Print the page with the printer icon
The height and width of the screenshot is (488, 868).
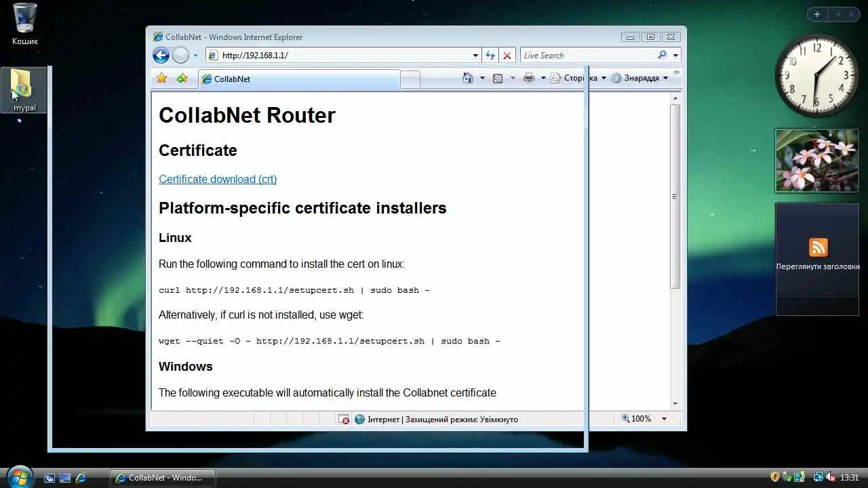[x=529, y=79]
